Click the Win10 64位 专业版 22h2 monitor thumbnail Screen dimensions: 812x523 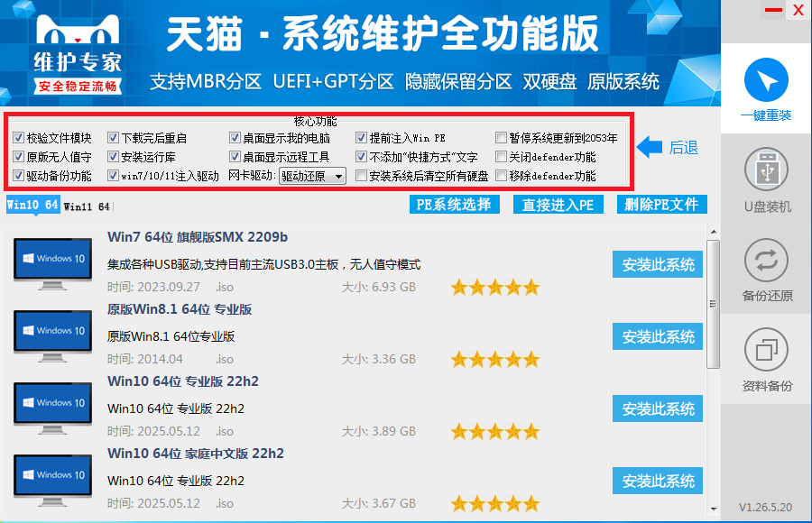click(52, 408)
